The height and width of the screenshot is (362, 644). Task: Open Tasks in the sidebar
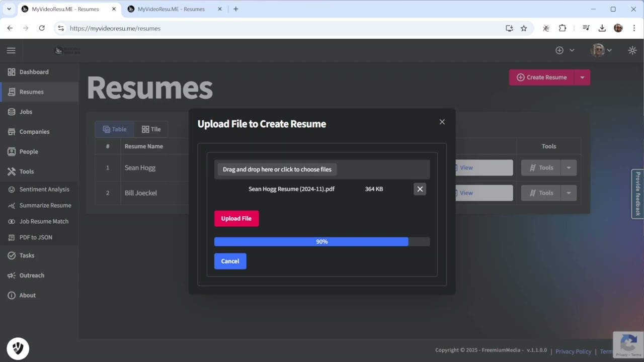[x=39, y=255]
